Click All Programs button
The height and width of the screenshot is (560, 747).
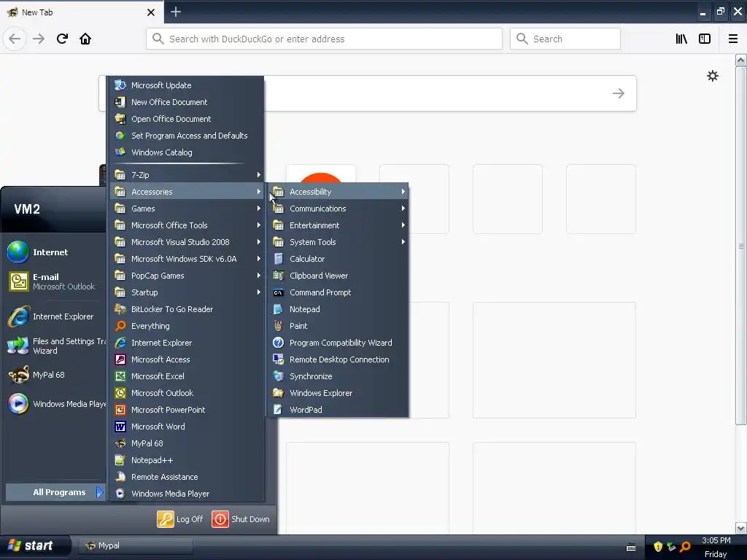click(55, 492)
